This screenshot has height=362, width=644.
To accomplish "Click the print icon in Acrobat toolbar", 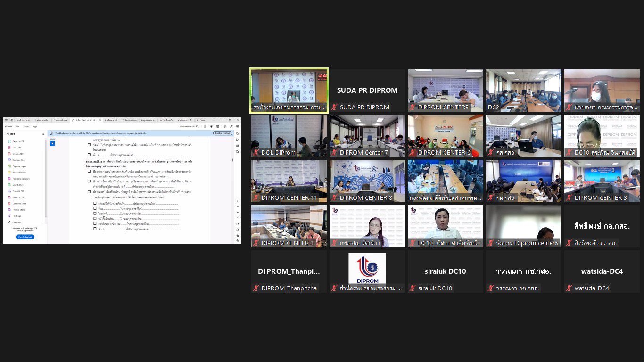I will click(218, 126).
